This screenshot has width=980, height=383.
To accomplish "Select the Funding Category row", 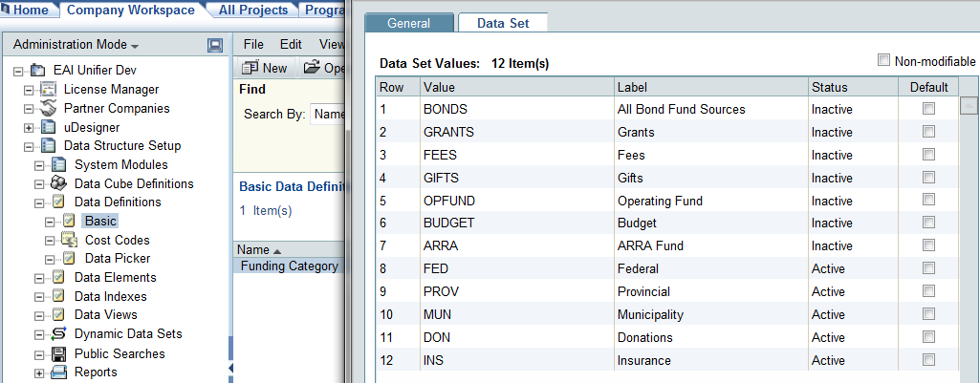I will (x=288, y=266).
